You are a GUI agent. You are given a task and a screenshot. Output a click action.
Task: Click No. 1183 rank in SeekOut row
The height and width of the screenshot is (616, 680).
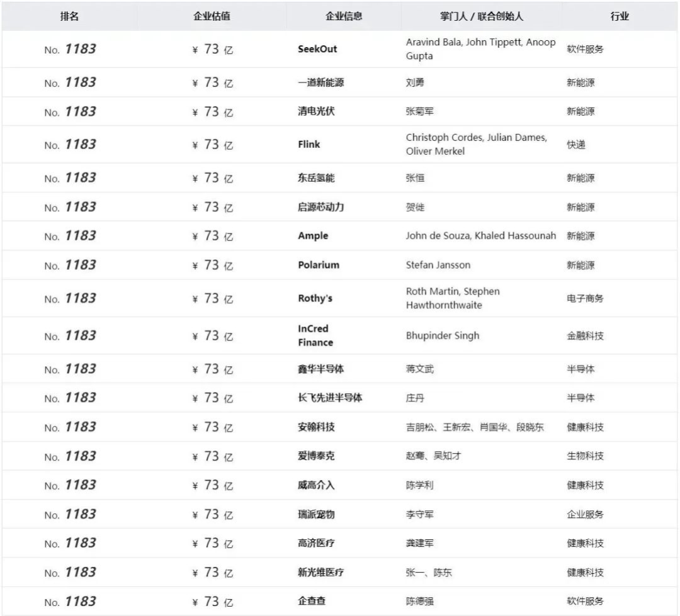pyautogui.click(x=71, y=49)
